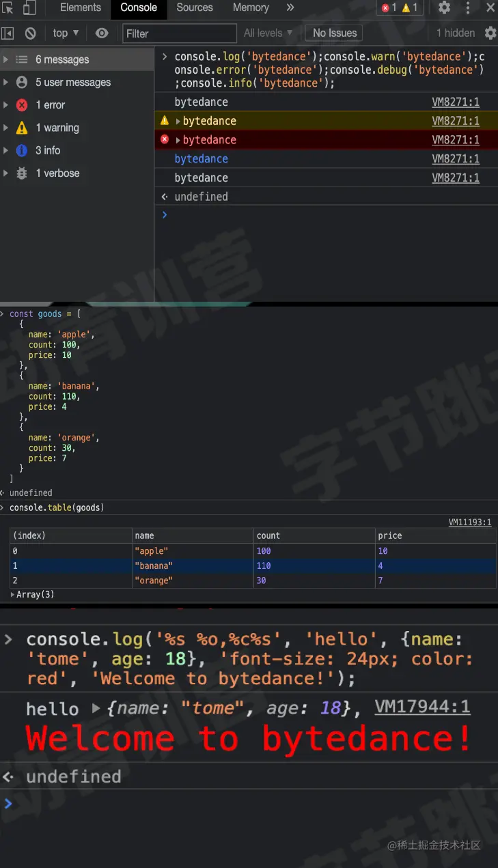
Task: Select the 6 messages list icon
Action: [x=22, y=59]
